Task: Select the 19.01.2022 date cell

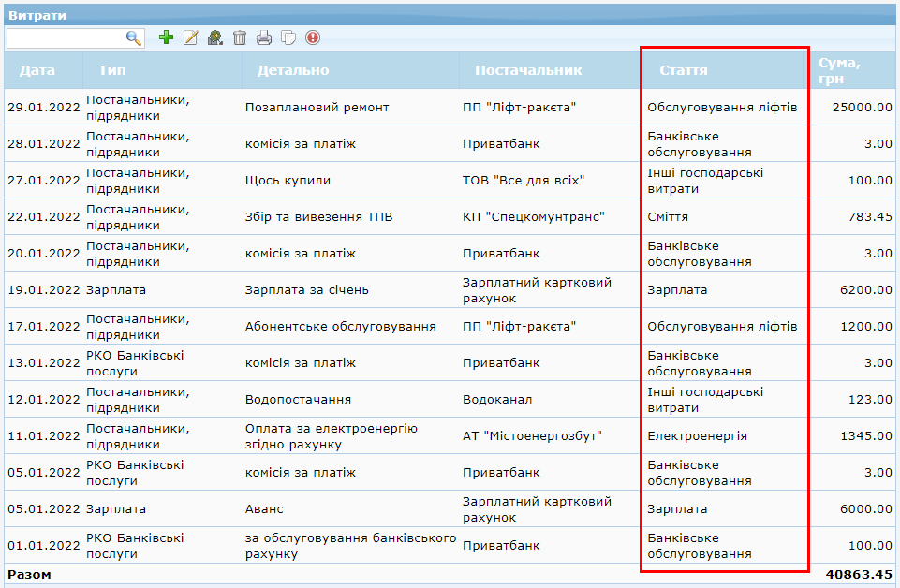Action: 44,289
